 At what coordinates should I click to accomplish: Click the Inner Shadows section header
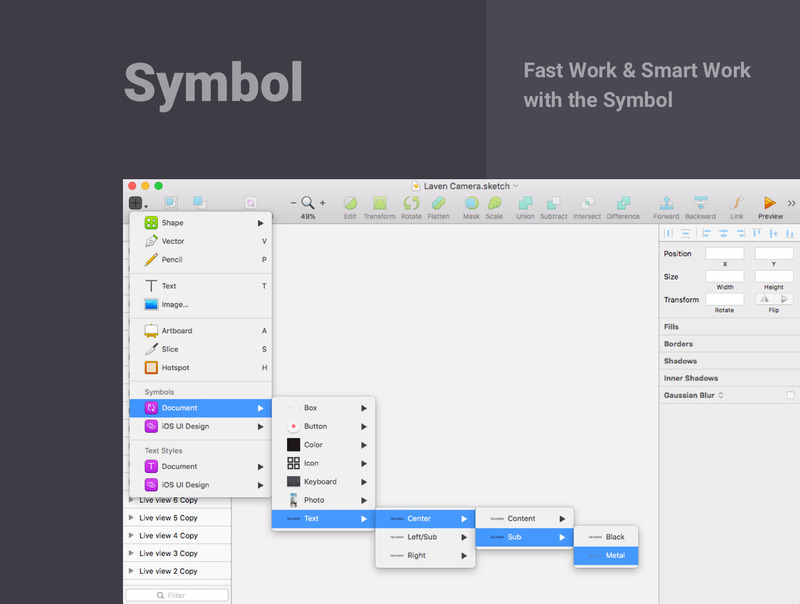[730, 378]
